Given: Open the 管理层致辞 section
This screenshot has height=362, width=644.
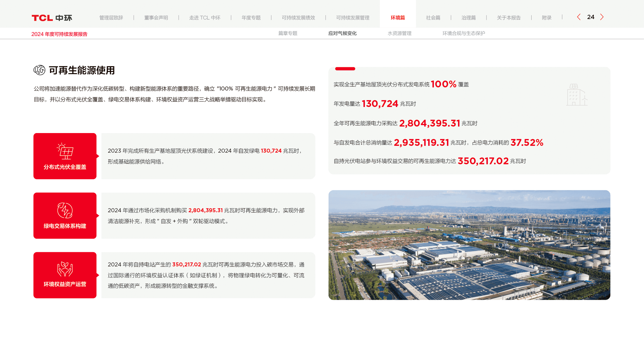Looking at the screenshot, I should click(111, 18).
